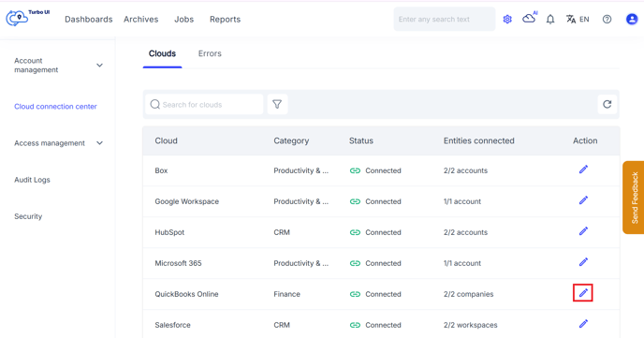
Task: Click Microsoft 365's 1/1 account cell
Action: coord(462,263)
